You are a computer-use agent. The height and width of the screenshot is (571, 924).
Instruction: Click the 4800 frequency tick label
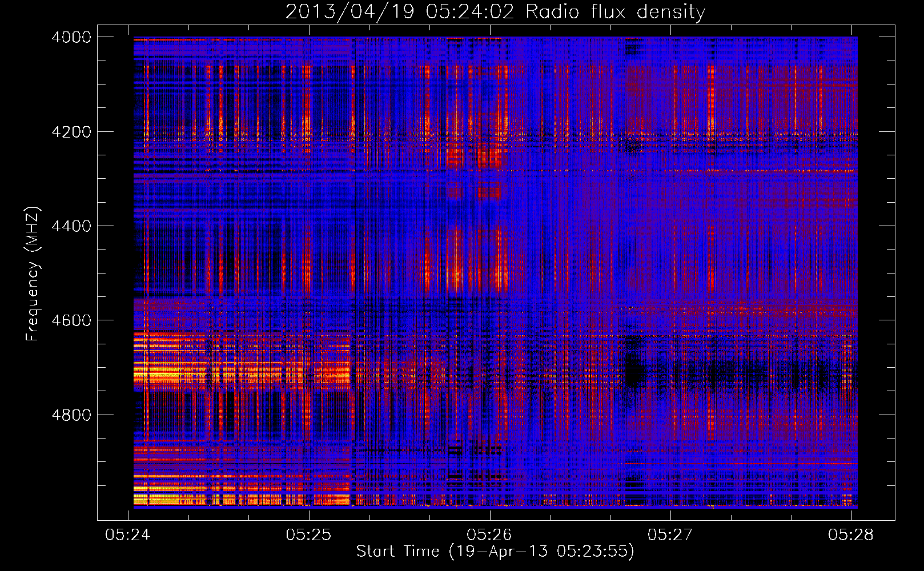click(x=71, y=415)
